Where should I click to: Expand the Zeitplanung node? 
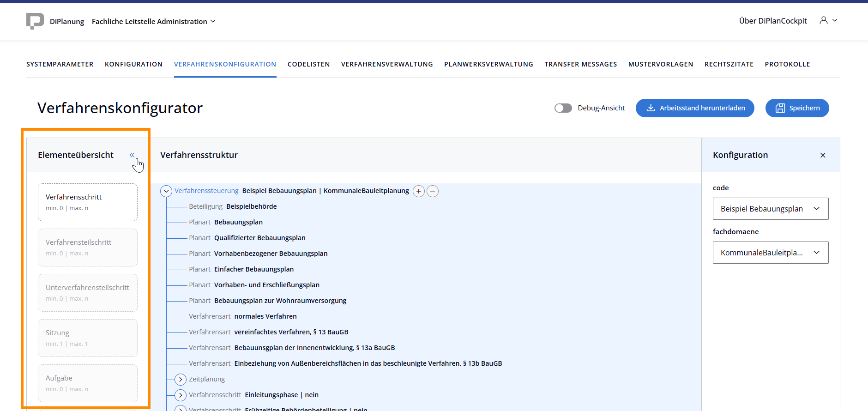(x=181, y=380)
